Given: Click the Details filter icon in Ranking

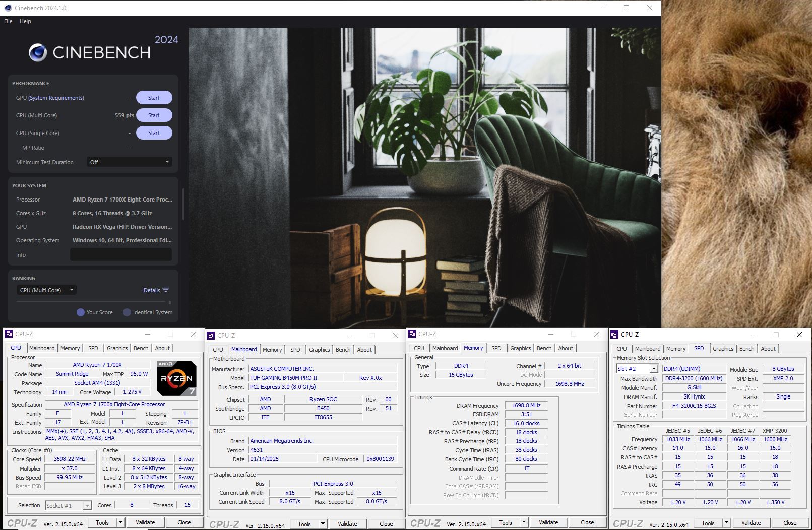Looking at the screenshot, I should (x=166, y=290).
